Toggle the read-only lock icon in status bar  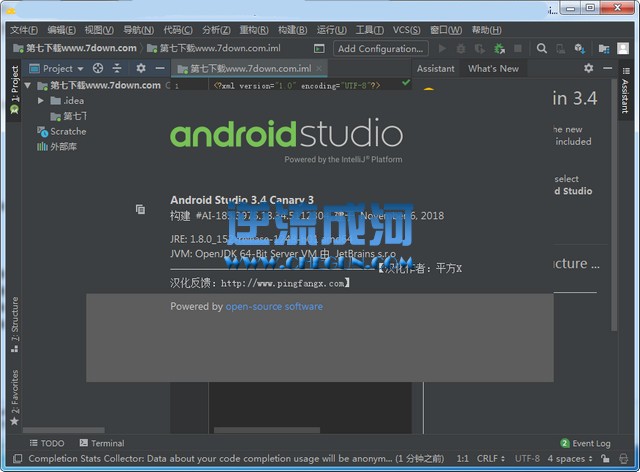605,459
